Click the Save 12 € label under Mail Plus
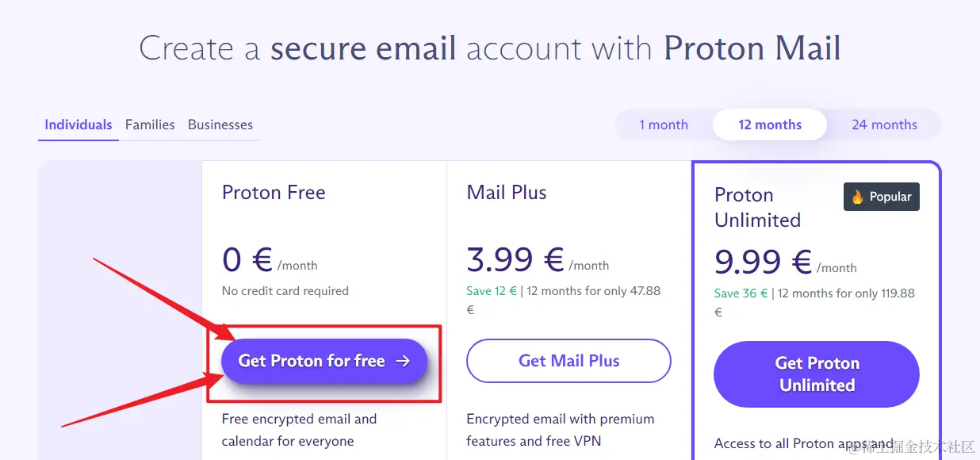The image size is (980, 460). point(492,291)
